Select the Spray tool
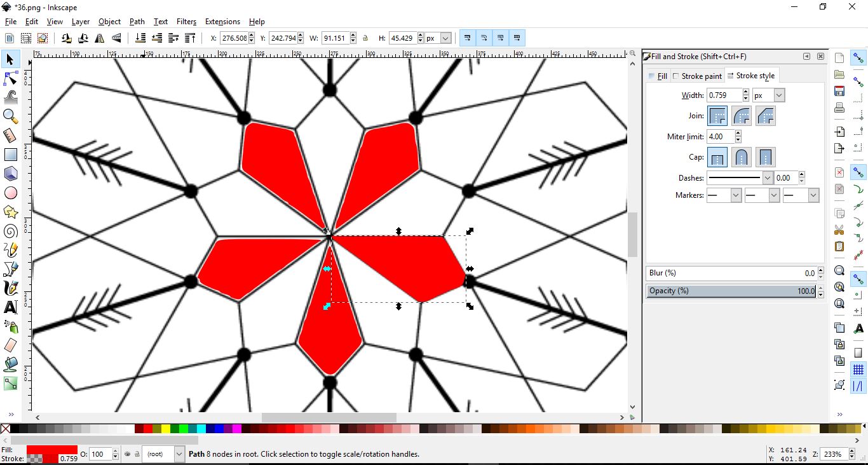Viewport: 868px width, 465px height. click(x=10, y=326)
